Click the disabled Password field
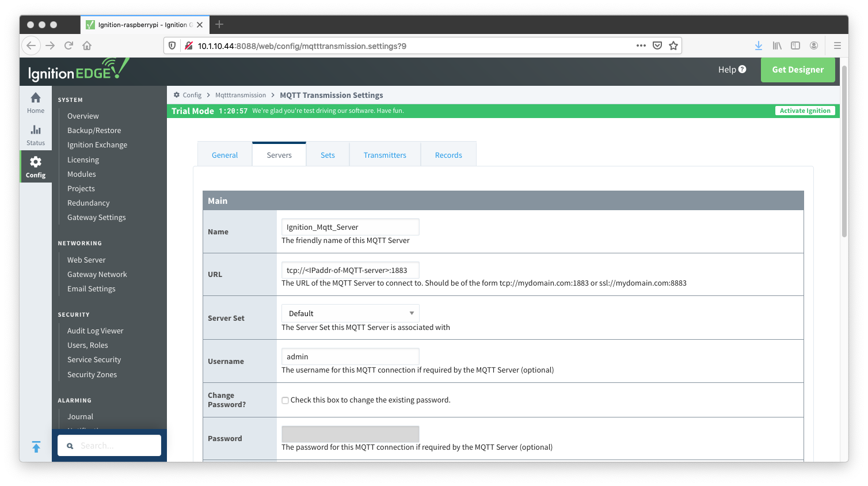Viewport: 868px width, 486px height. pos(351,434)
